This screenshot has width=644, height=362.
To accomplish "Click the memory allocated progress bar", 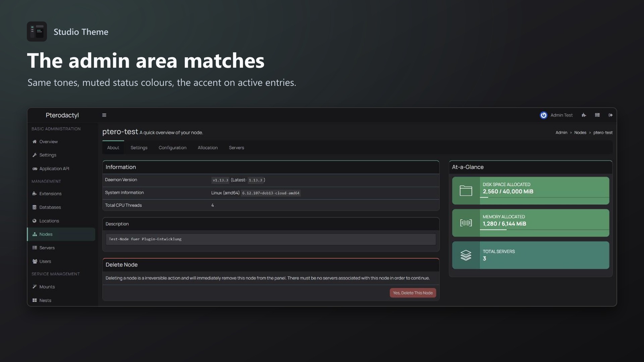I will [x=544, y=230].
